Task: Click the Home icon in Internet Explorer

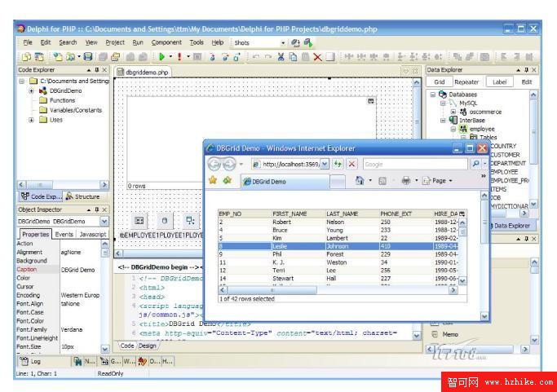Action: coord(360,180)
